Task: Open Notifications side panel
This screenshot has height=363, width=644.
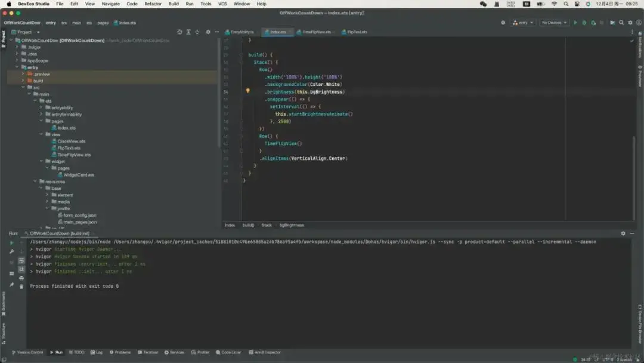Action: (x=640, y=44)
